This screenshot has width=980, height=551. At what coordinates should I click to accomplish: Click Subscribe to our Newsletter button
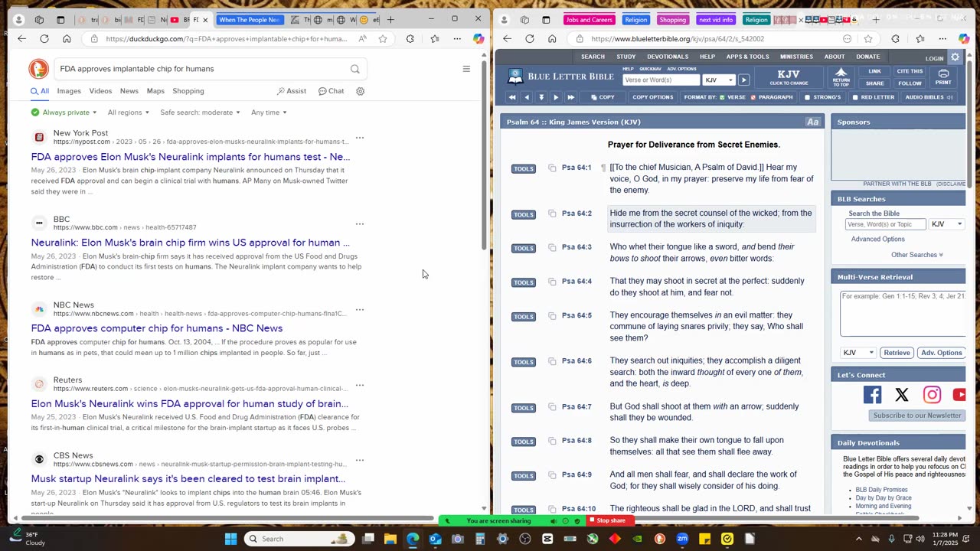[917, 416]
